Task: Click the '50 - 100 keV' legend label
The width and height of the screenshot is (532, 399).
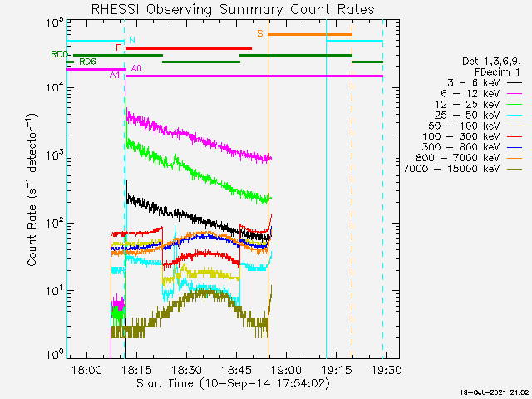Action: [464, 126]
